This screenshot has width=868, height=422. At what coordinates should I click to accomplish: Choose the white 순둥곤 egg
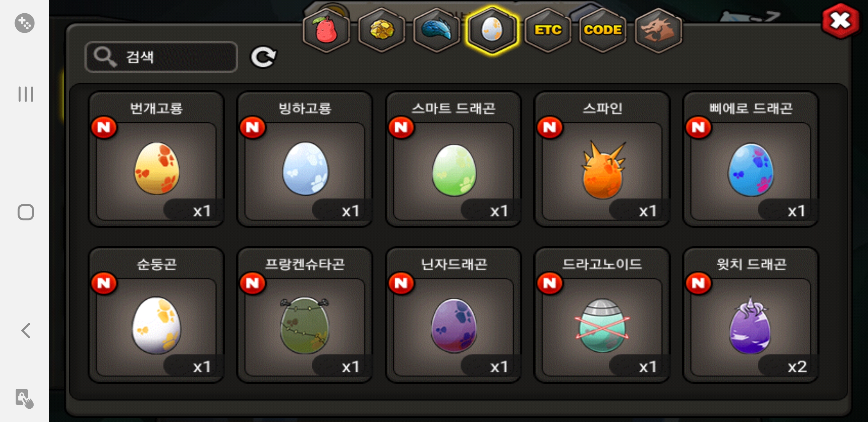pyautogui.click(x=156, y=315)
